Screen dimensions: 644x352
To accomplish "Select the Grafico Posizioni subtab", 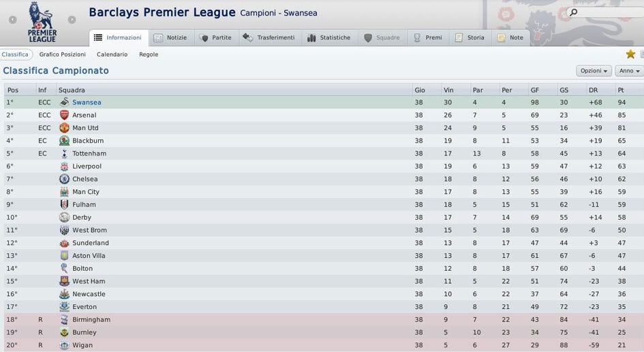I will (63, 55).
